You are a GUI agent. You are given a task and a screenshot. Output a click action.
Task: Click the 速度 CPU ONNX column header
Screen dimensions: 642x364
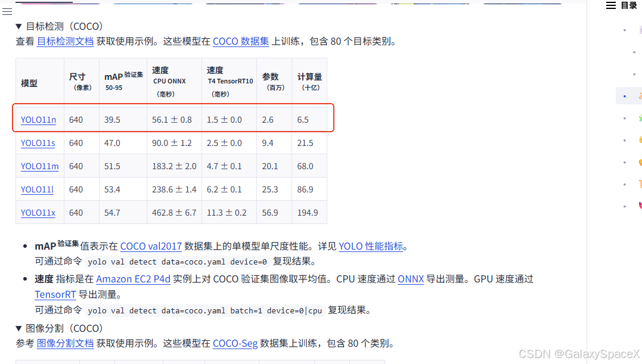tap(175, 82)
